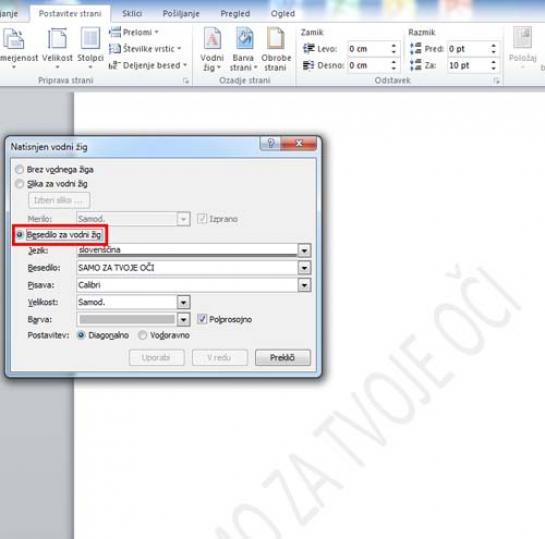
Task: Click the Prekliči cancel button
Action: [283, 358]
